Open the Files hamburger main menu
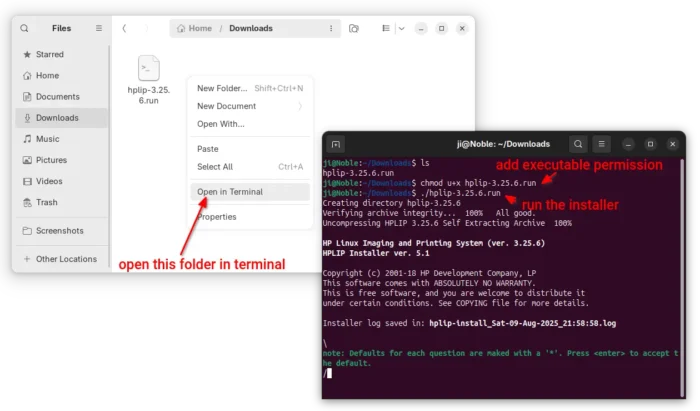Viewport: 700px width, 411px height. pyautogui.click(x=98, y=29)
